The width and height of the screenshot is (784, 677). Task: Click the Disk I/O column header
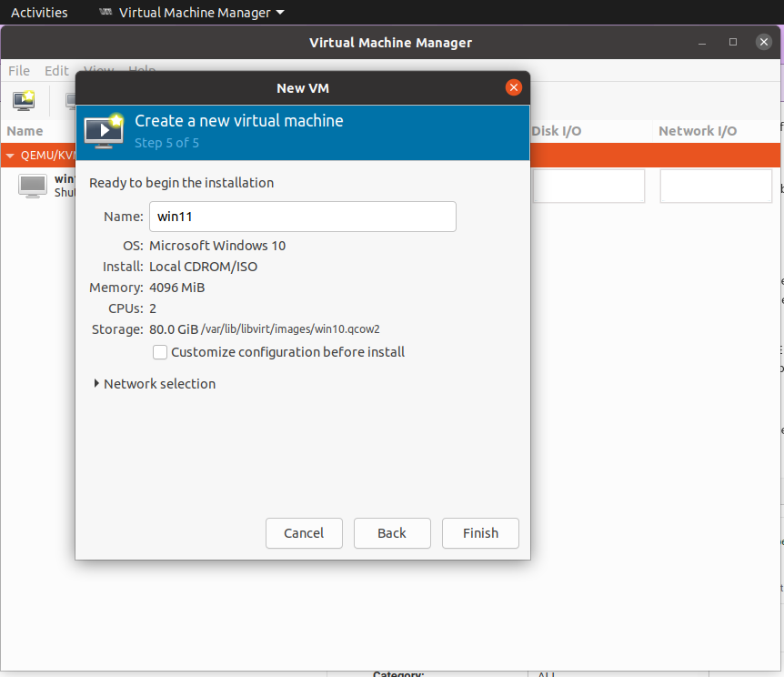pyautogui.click(x=556, y=131)
